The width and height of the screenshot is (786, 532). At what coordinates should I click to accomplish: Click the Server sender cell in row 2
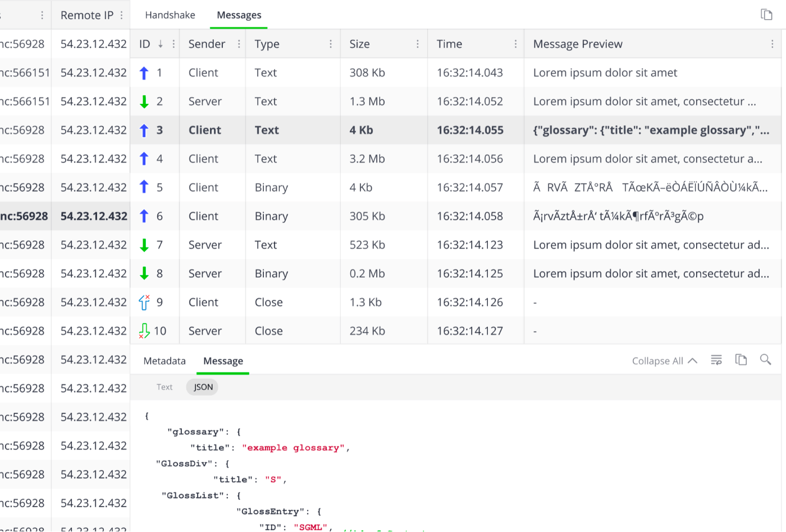point(205,102)
